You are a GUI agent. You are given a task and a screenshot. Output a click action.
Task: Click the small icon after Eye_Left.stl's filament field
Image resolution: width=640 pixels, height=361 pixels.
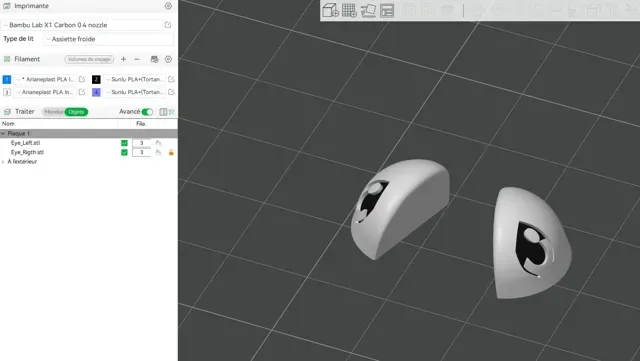(158, 143)
